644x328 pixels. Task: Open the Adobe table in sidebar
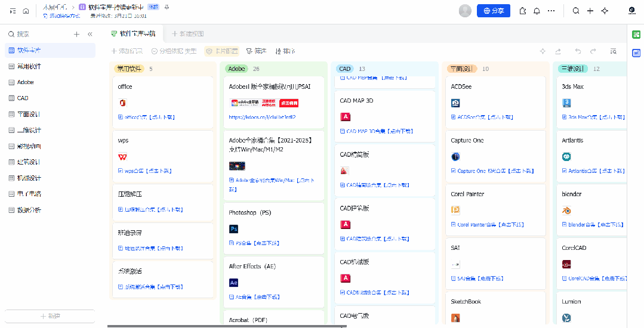[x=50, y=82]
